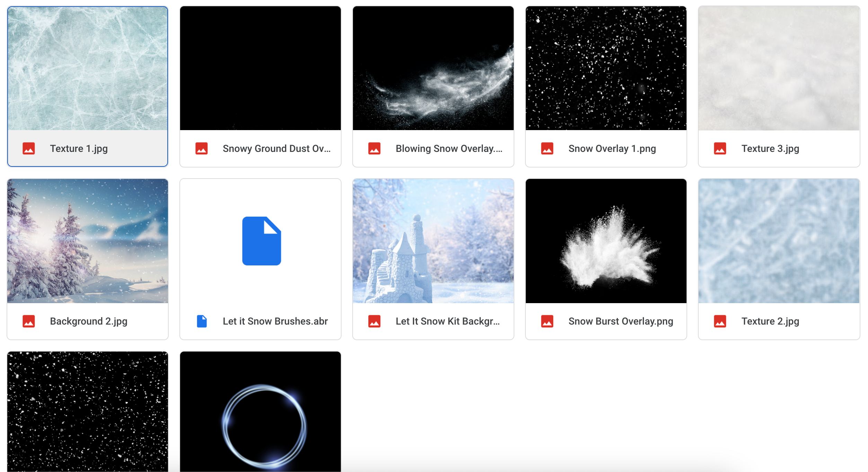Click image icon beside Texture 3.jpg

(720, 148)
